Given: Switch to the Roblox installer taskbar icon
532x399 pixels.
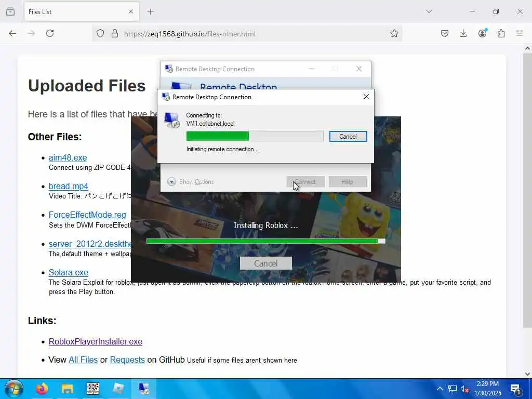Looking at the screenshot, I should 118,389.
